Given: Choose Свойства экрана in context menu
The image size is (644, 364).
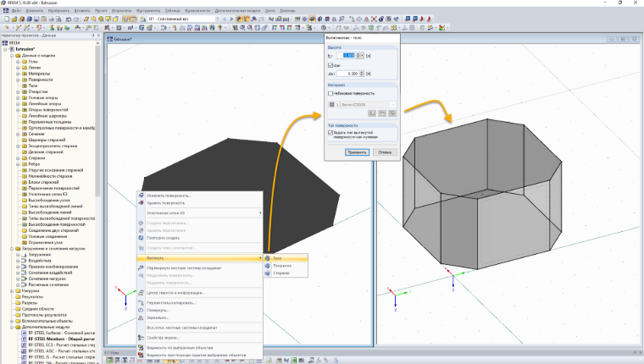Looking at the screenshot, I should (200, 338).
